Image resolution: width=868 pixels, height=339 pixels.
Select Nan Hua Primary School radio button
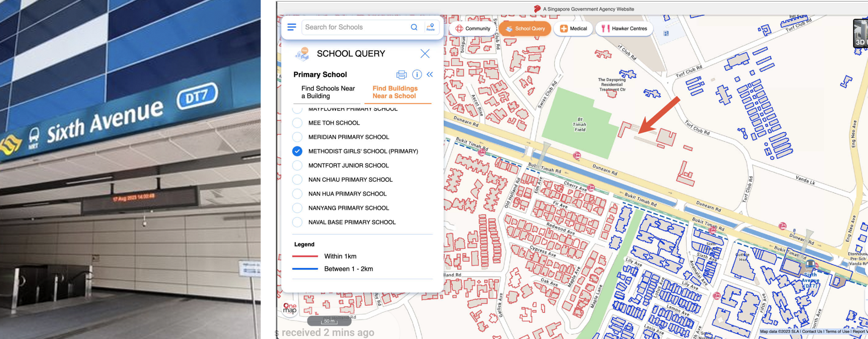[297, 194]
